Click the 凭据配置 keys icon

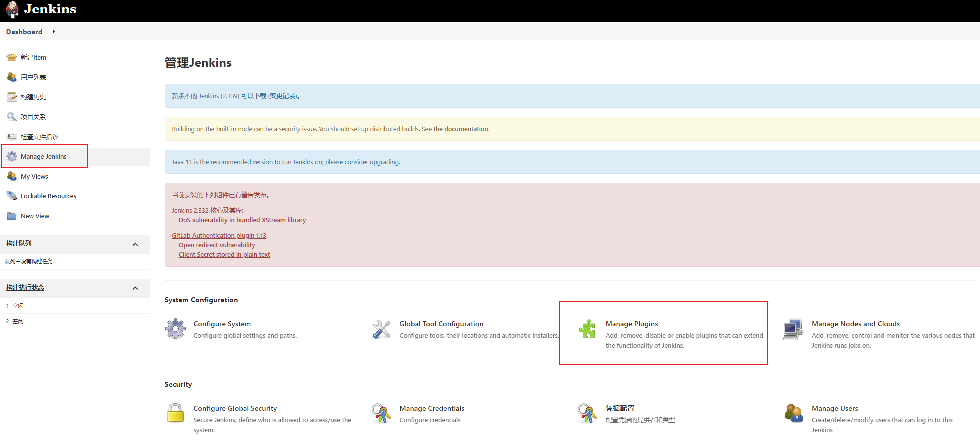(587, 413)
